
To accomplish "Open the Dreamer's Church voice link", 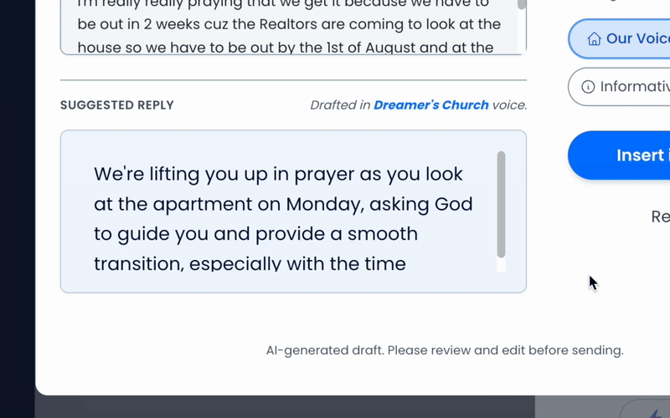I will 431,105.
